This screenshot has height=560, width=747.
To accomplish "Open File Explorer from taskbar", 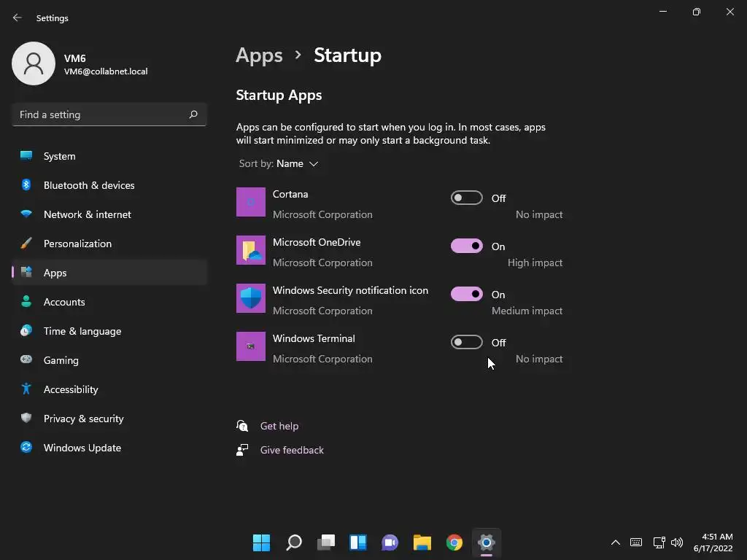I will (422, 542).
